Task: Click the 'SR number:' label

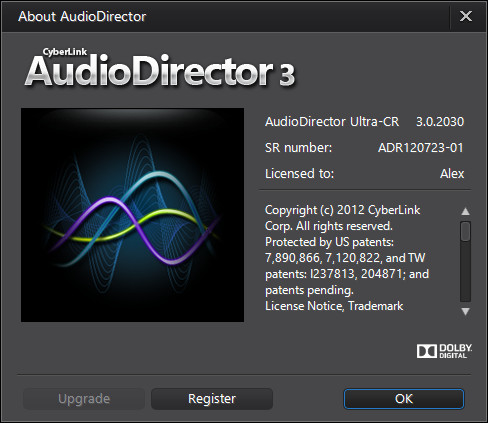Action: click(x=298, y=148)
